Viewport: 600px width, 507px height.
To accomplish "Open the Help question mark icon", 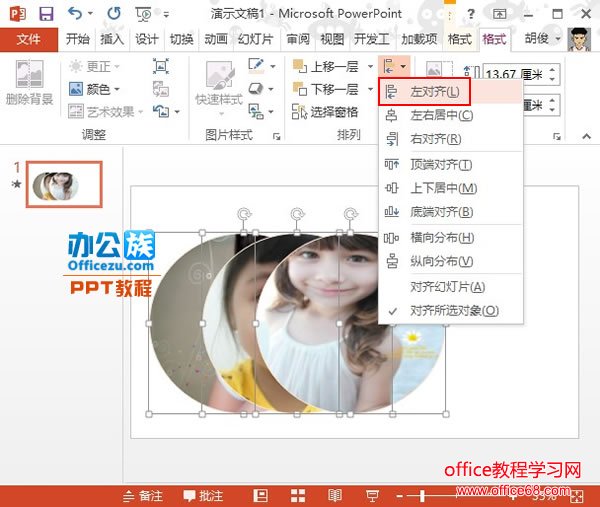I will [471, 14].
